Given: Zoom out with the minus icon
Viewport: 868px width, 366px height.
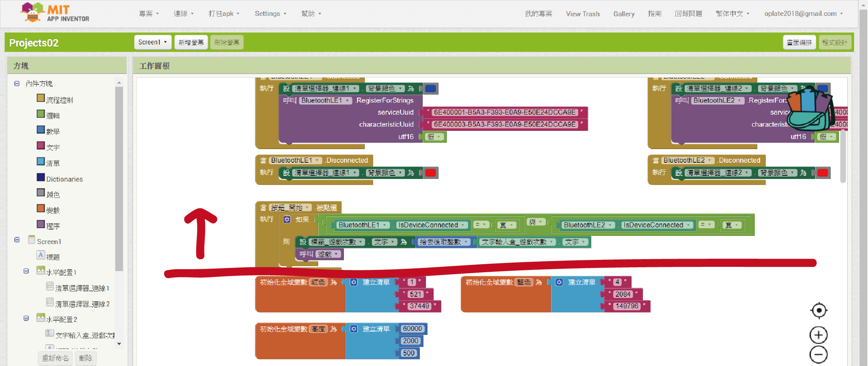Looking at the screenshot, I should click(x=818, y=354).
